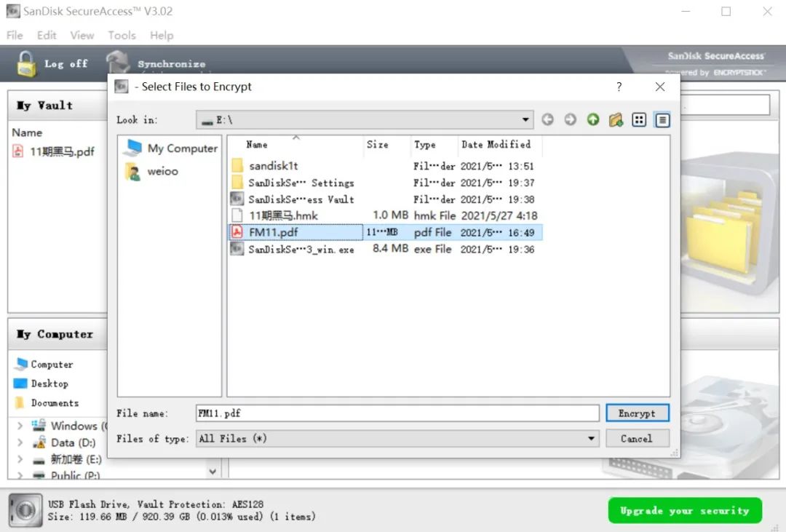This screenshot has height=532, width=786.
Task: Go back with the dialog's Back arrow
Action: [x=547, y=120]
